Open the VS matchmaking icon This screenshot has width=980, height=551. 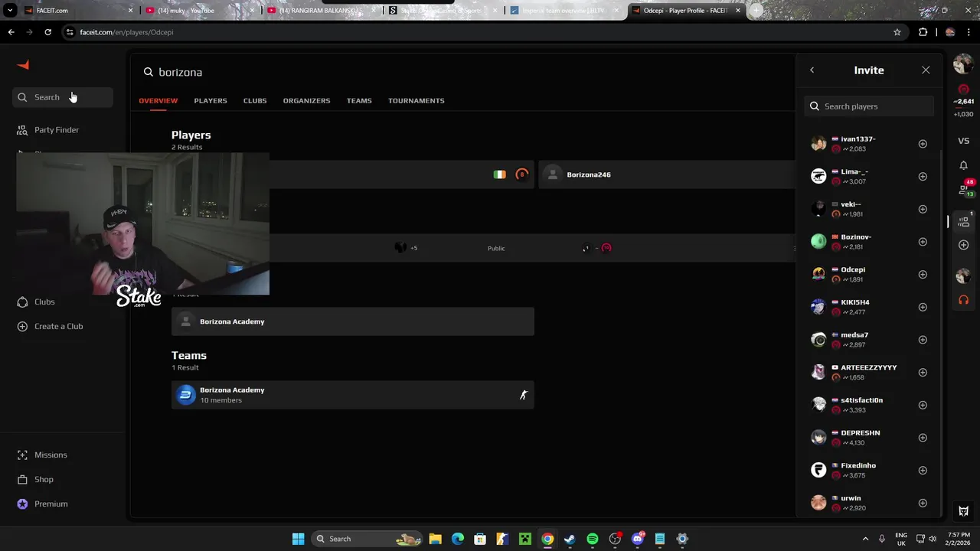click(964, 141)
